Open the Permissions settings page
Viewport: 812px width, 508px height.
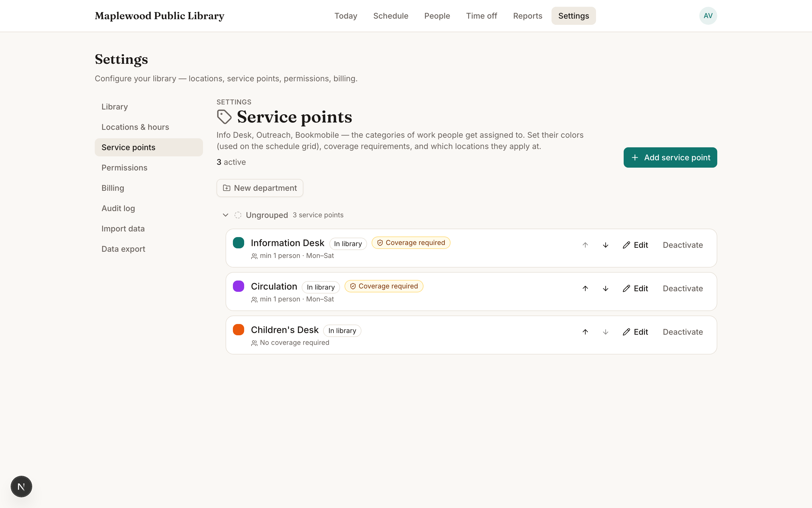[149, 168]
